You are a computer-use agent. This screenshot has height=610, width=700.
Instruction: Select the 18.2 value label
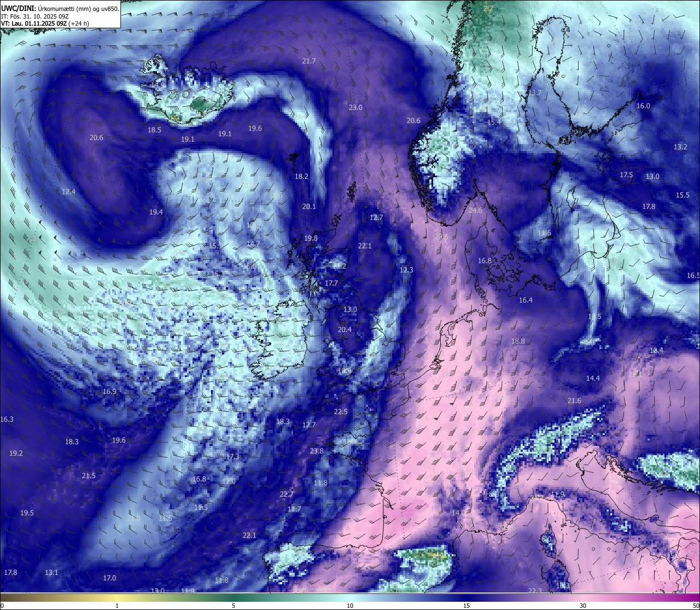coord(301,176)
